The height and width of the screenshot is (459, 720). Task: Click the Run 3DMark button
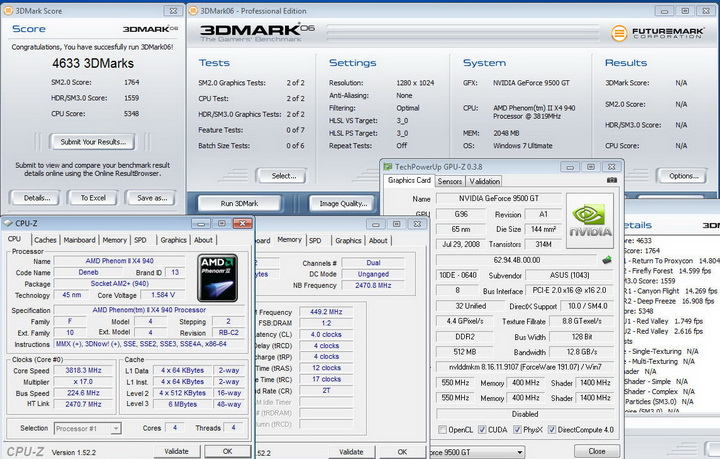coord(239,203)
